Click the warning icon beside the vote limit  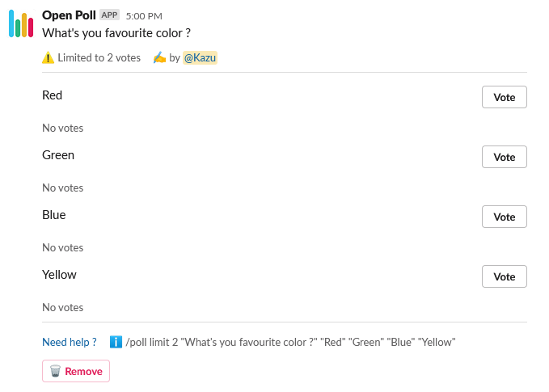[x=49, y=58]
